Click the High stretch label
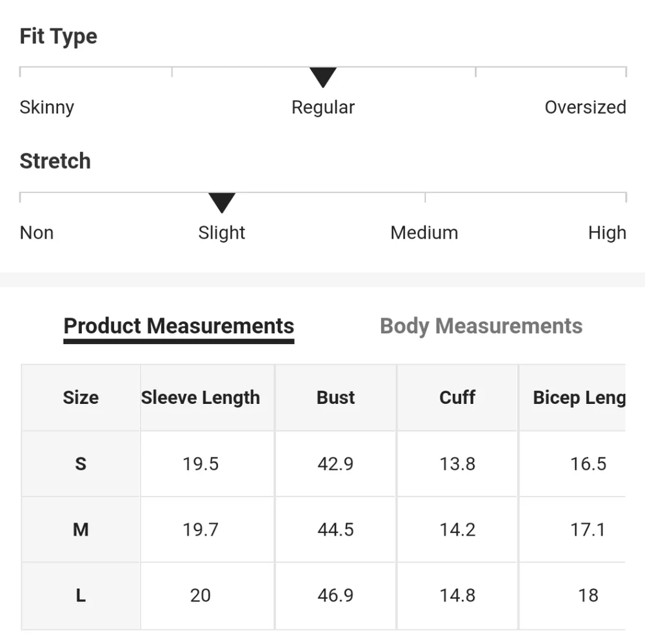This screenshot has width=645, height=644. [607, 232]
